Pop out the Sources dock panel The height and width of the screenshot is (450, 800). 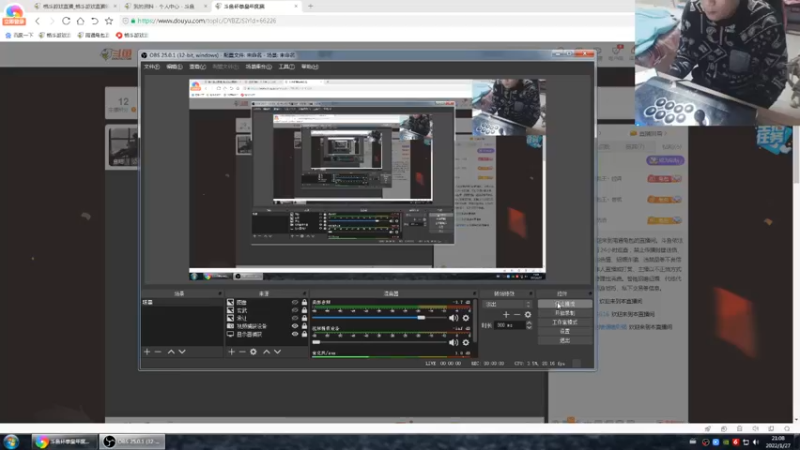click(x=305, y=294)
